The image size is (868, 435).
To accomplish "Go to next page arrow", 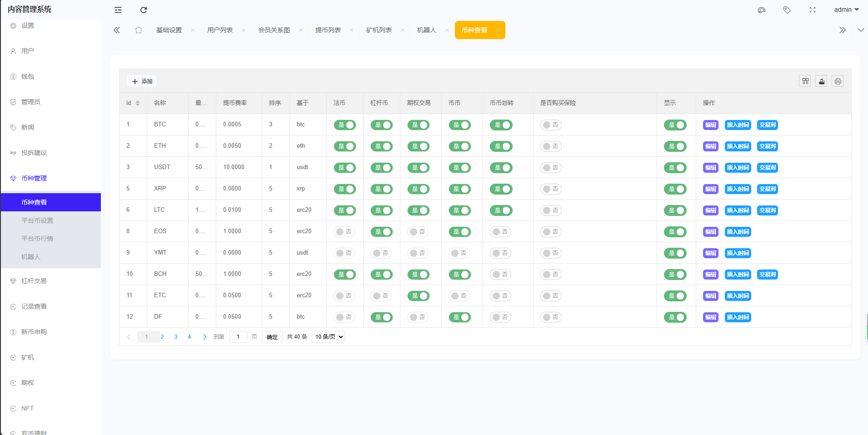I will 205,337.
